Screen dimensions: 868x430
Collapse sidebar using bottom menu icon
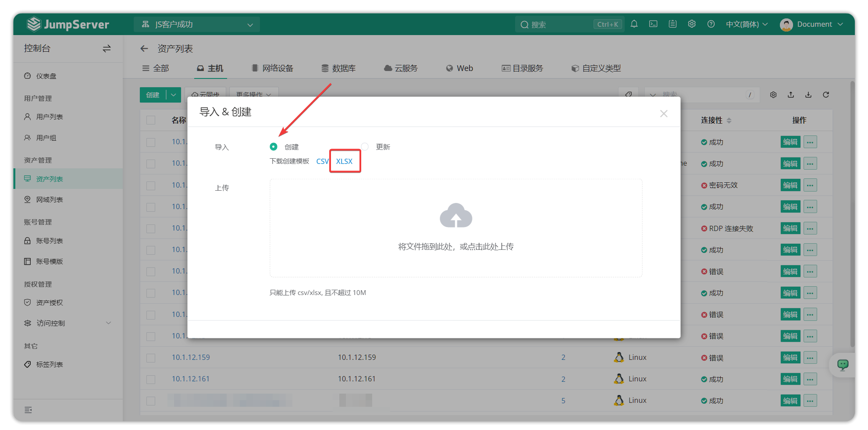[28, 410]
